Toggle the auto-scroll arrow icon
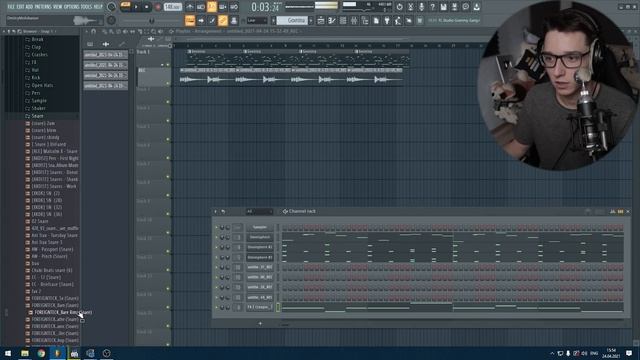This screenshot has height=360, width=640. pyautogui.click(x=201, y=20)
